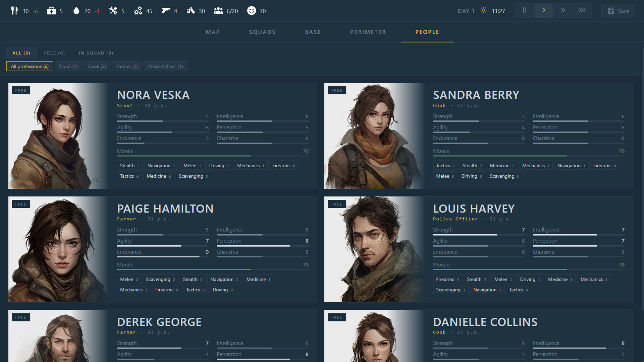Open the BASE tab
The image size is (644, 362).
click(313, 32)
